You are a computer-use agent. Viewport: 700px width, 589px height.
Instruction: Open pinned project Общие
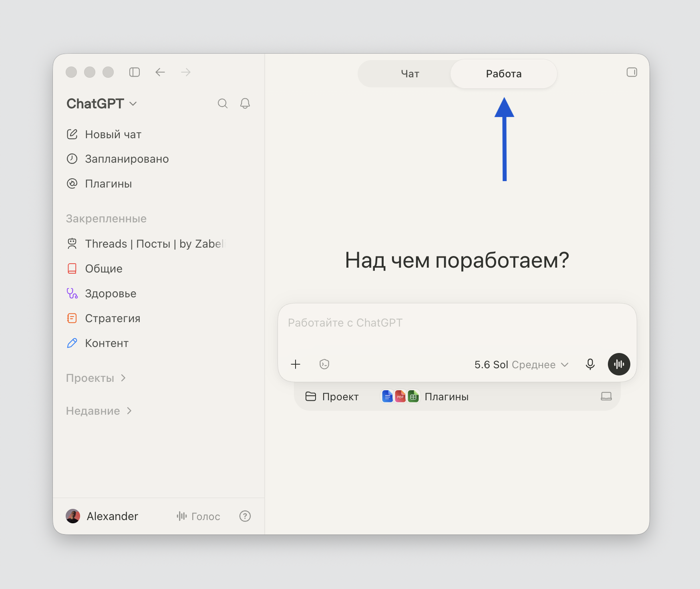coord(103,268)
